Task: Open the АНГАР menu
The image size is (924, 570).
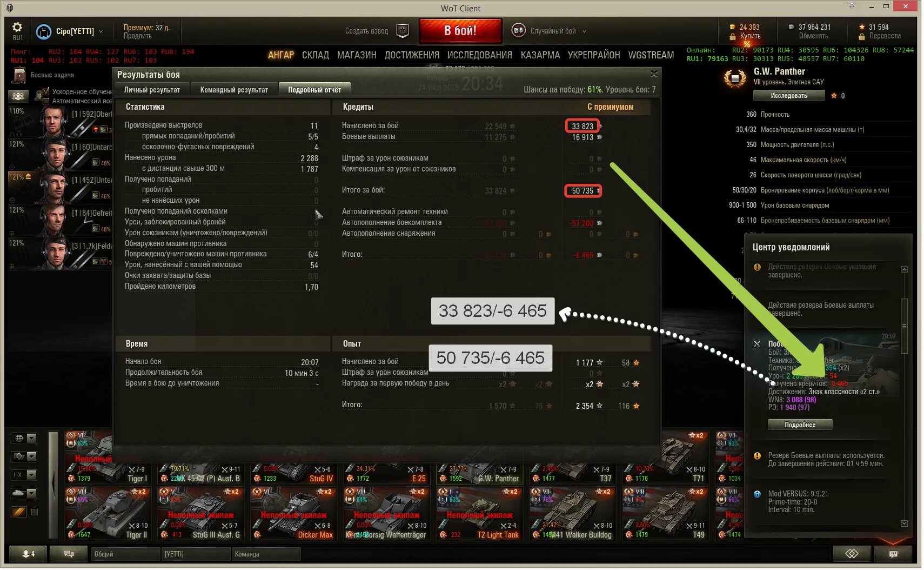Action: pyautogui.click(x=281, y=55)
